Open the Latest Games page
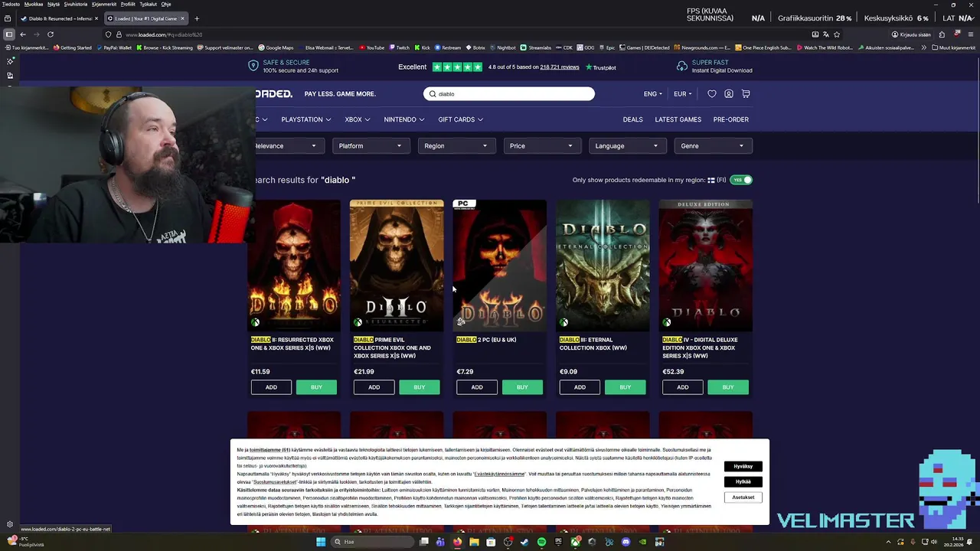 [678, 119]
